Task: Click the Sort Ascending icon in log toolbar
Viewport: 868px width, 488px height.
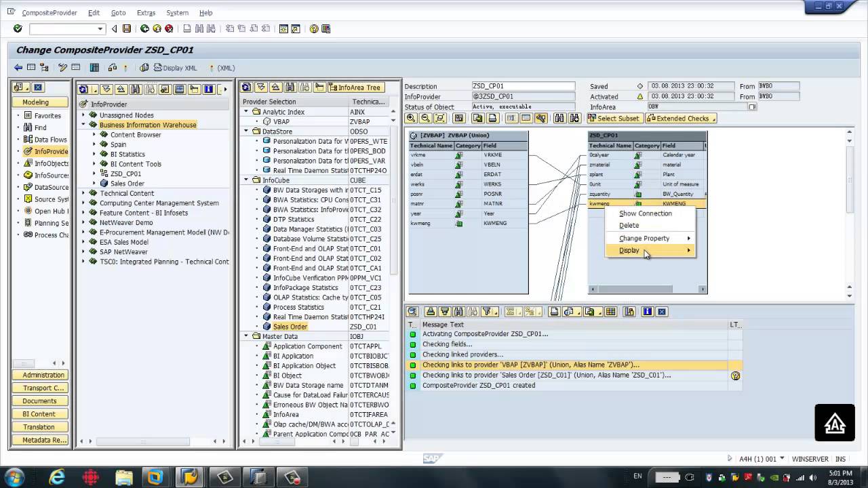Action: pos(430,312)
